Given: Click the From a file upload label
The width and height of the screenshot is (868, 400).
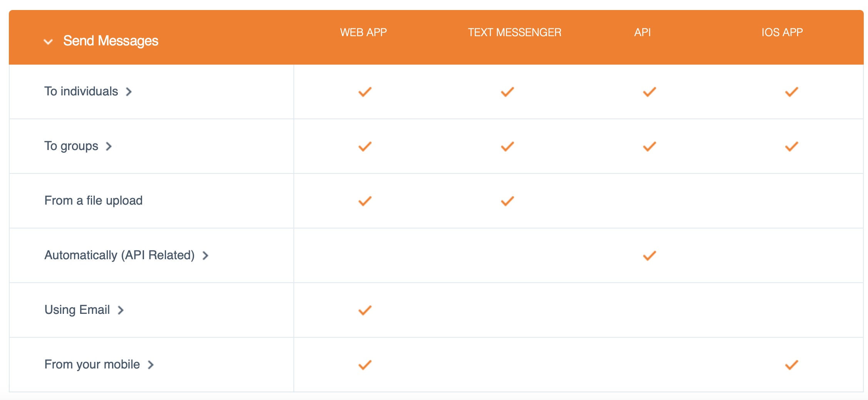Looking at the screenshot, I should click(x=94, y=200).
